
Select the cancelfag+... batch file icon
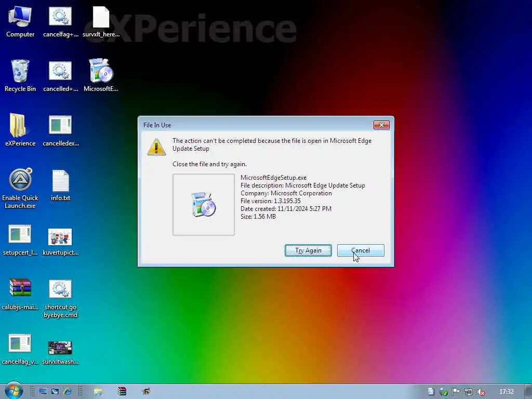click(x=60, y=22)
